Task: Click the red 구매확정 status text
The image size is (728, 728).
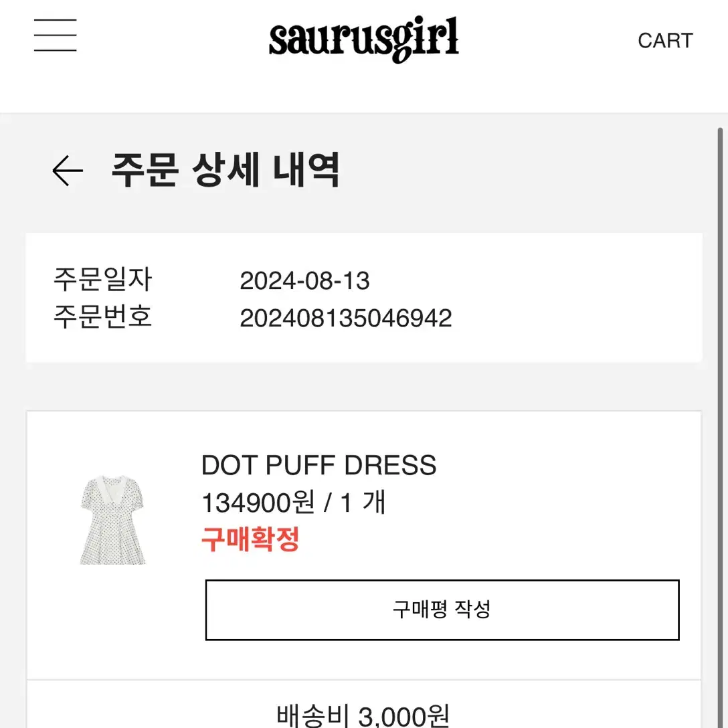Action: [250, 539]
